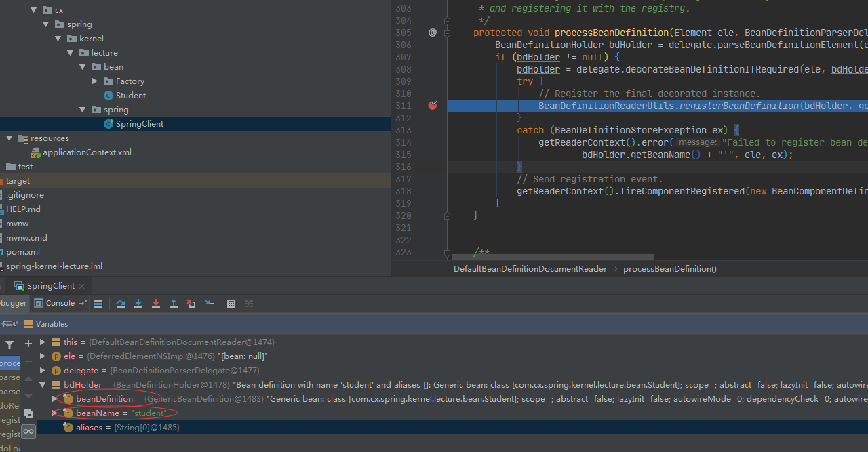The width and height of the screenshot is (868, 452).
Task: Select the SpringClient class file
Action: tap(134, 124)
